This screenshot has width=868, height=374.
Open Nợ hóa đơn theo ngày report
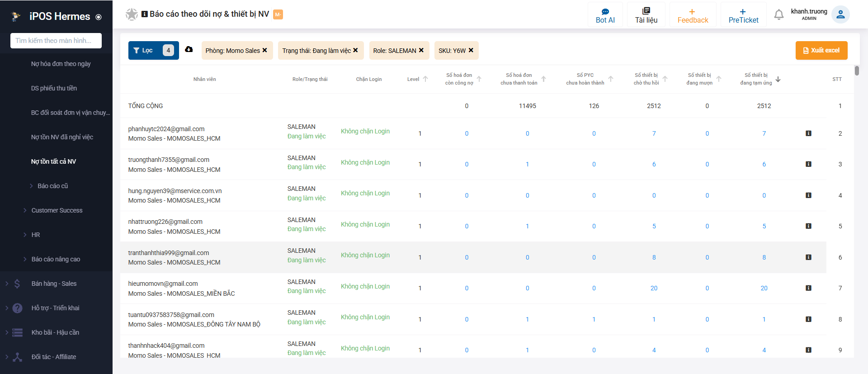pos(61,64)
